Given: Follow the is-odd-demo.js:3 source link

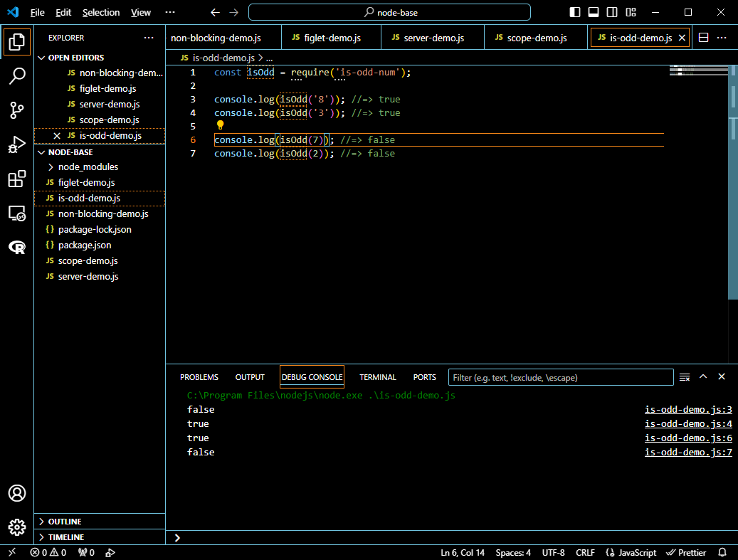Looking at the screenshot, I should point(688,409).
